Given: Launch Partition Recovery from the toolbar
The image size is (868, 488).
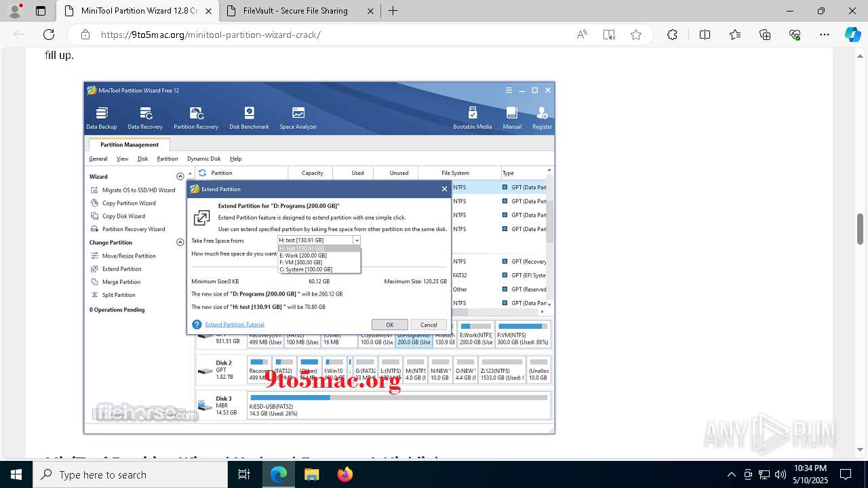Looking at the screenshot, I should click(196, 118).
